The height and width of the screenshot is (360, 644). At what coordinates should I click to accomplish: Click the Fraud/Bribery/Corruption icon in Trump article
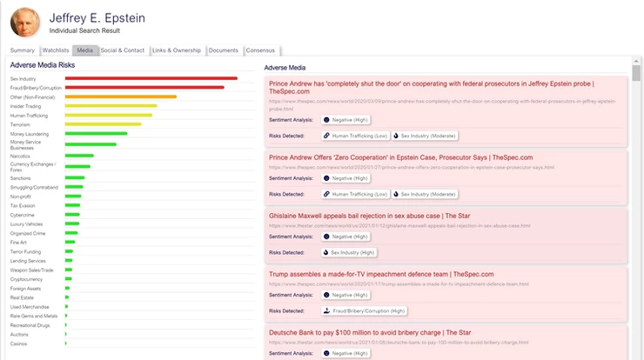pyautogui.click(x=326, y=310)
